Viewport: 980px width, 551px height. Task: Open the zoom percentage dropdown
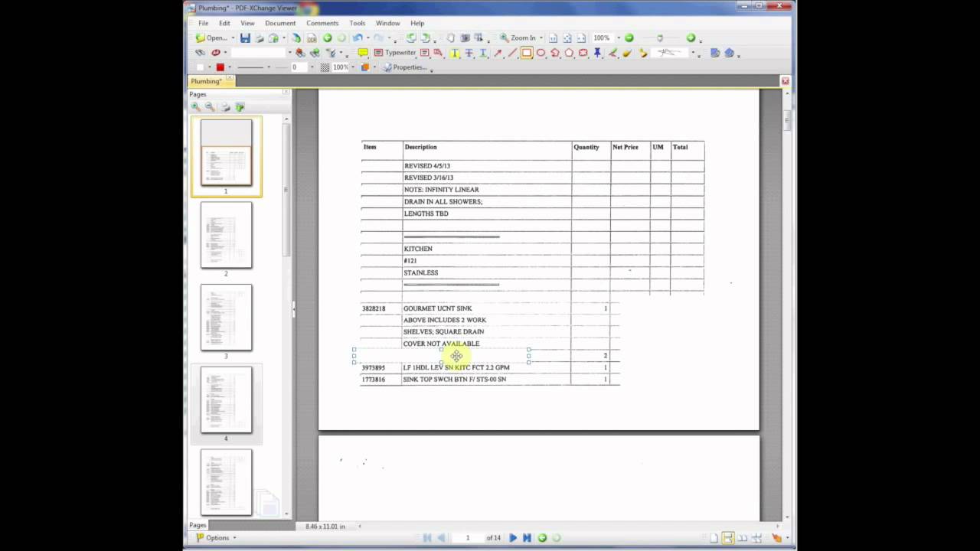pyautogui.click(x=619, y=37)
